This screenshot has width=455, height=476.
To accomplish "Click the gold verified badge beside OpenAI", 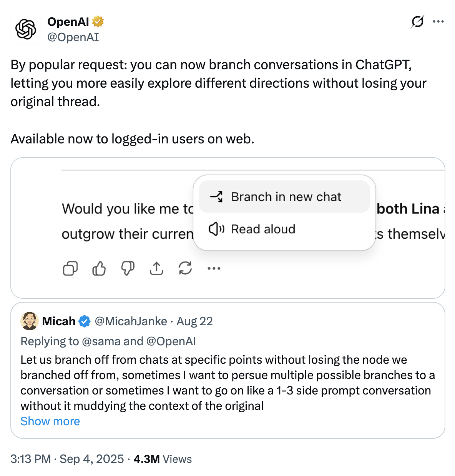I will [x=98, y=22].
